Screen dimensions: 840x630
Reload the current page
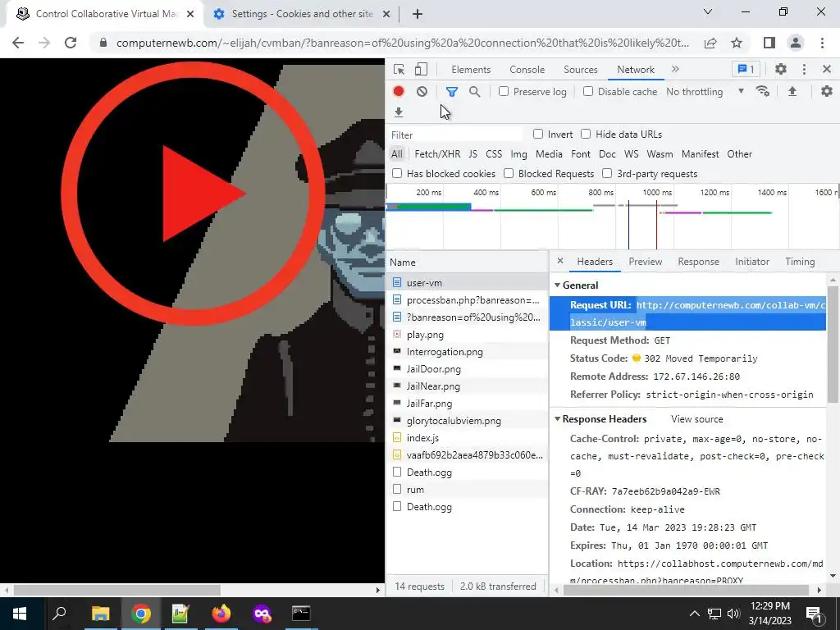(x=71, y=43)
